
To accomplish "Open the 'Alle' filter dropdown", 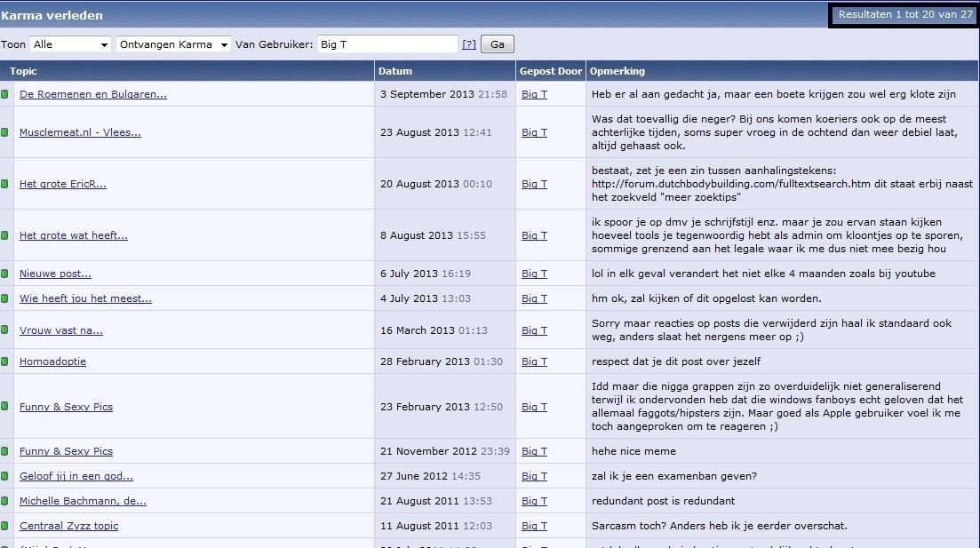I will pos(70,44).
